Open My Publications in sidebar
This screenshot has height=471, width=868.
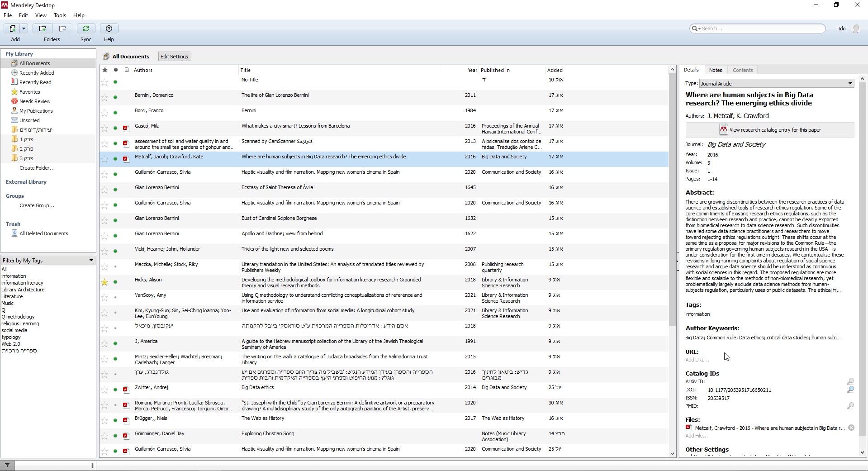[36, 111]
